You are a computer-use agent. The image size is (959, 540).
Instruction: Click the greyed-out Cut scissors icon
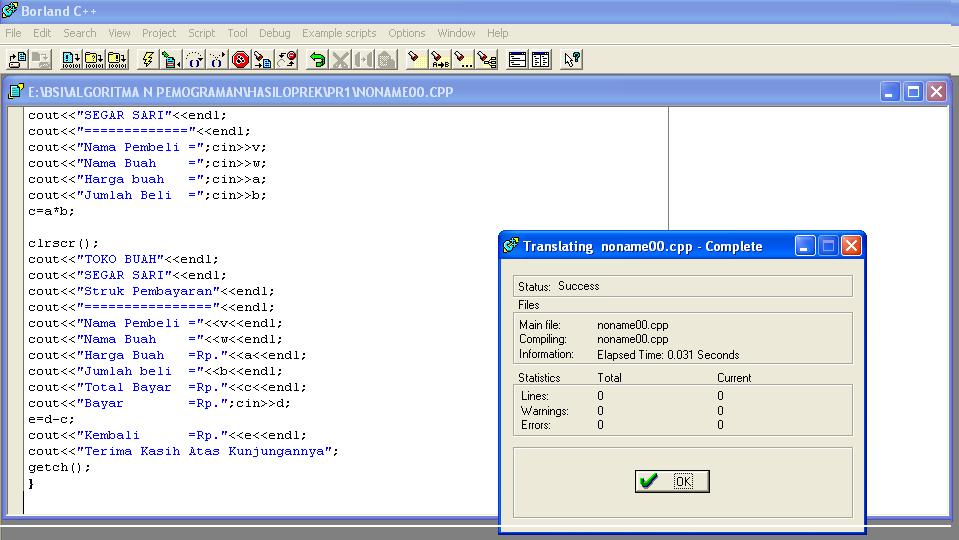pos(340,59)
